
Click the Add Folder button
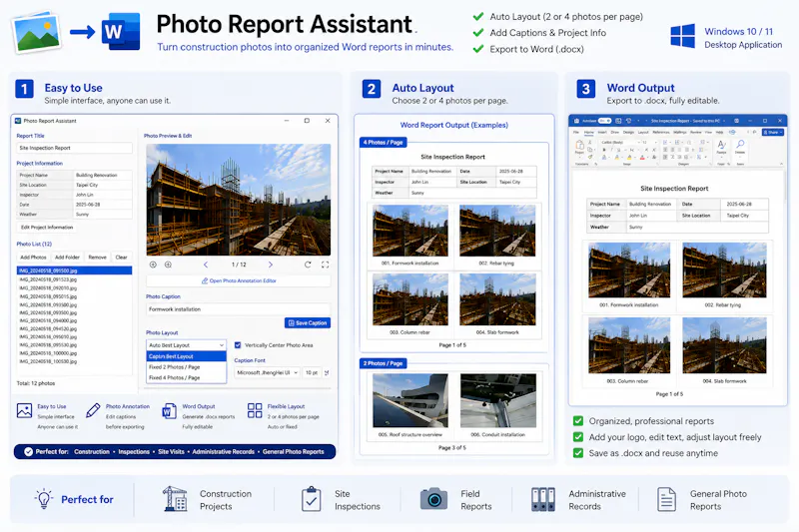(x=67, y=258)
